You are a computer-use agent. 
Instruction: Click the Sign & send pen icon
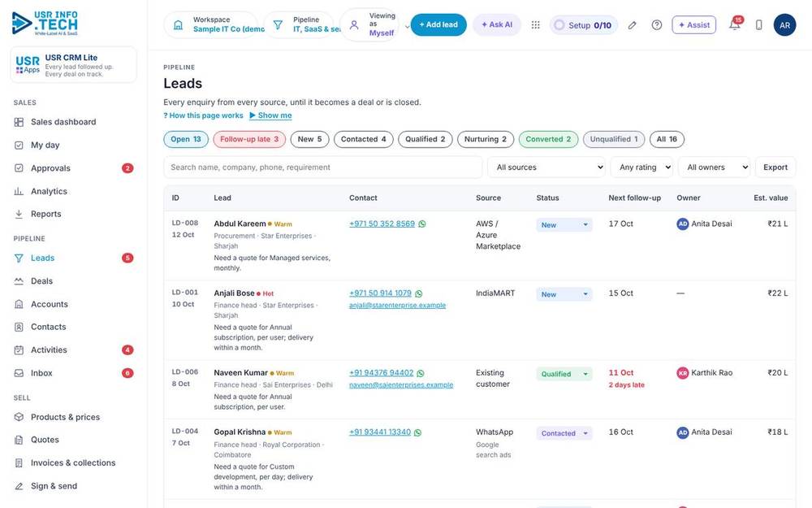(19, 486)
